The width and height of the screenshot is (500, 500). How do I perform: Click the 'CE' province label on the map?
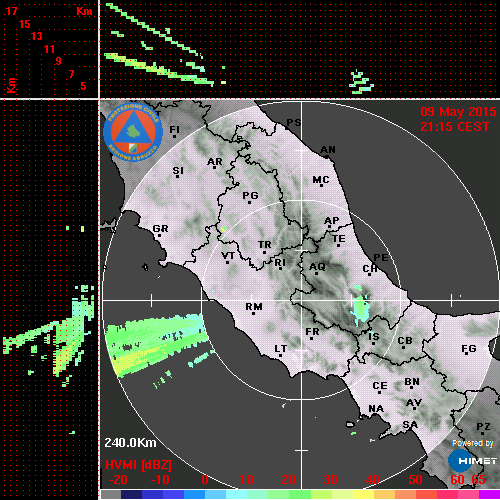(380, 386)
